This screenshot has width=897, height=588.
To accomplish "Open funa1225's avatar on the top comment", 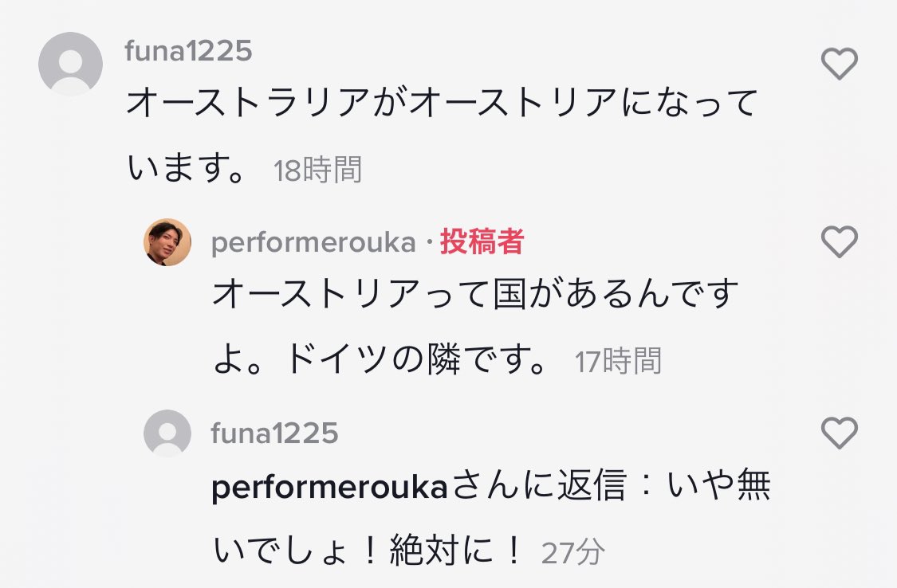I will (x=70, y=64).
